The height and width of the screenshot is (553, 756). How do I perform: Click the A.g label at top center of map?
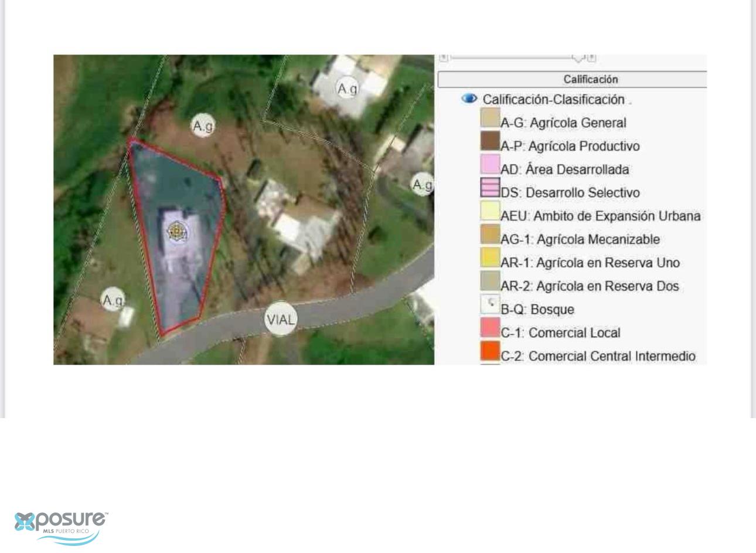[x=347, y=89]
